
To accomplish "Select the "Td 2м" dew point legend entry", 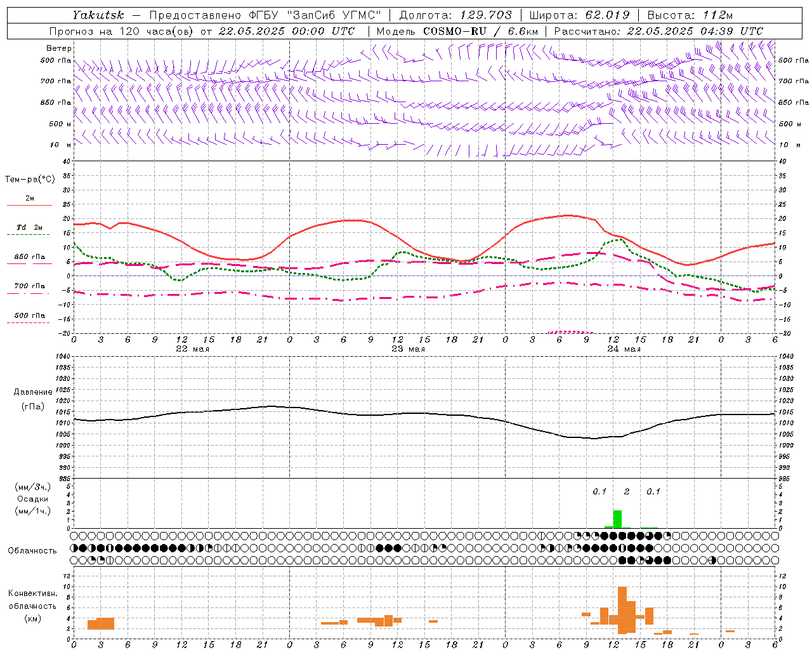I will tap(30, 227).
